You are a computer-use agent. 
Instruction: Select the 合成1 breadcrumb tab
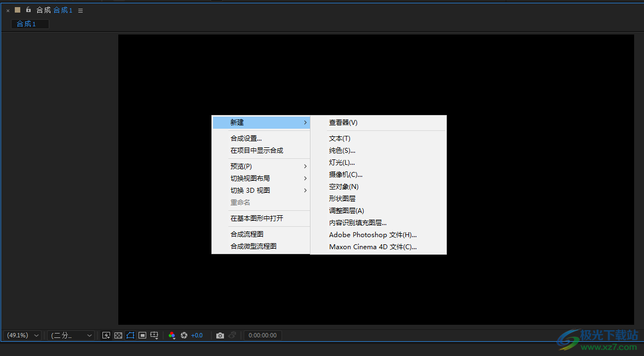coord(30,24)
